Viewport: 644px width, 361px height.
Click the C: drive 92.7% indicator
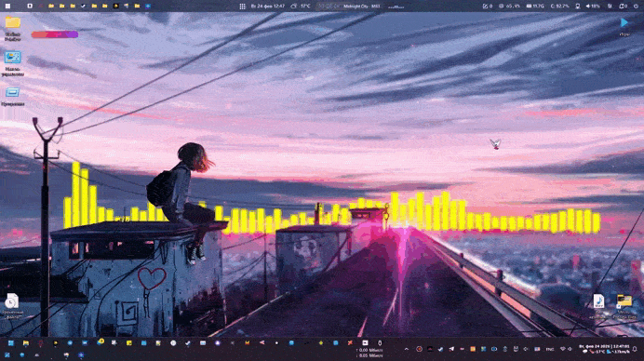[x=560, y=7]
